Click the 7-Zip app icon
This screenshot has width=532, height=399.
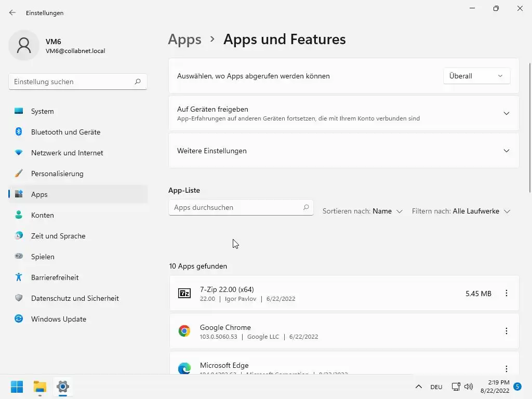[x=184, y=294]
